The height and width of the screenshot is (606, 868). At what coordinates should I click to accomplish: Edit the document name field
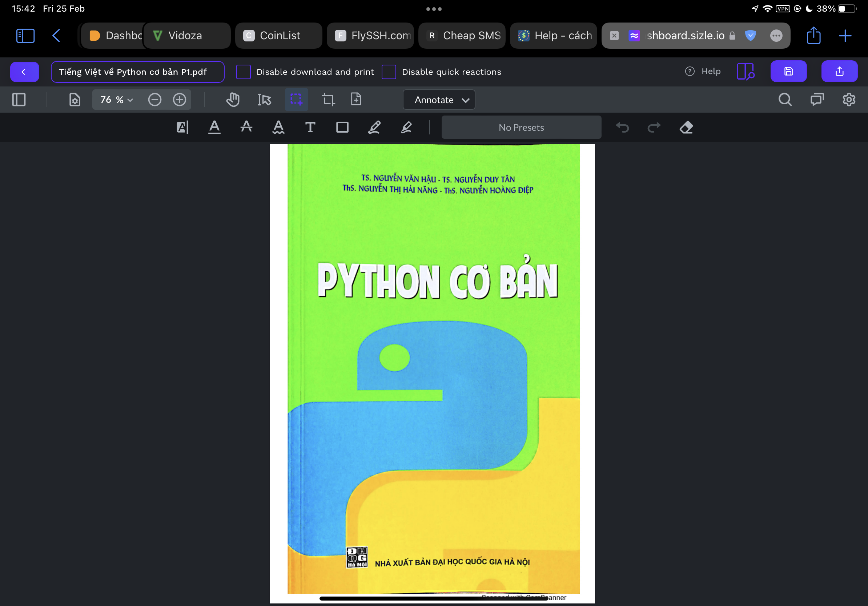[138, 72]
